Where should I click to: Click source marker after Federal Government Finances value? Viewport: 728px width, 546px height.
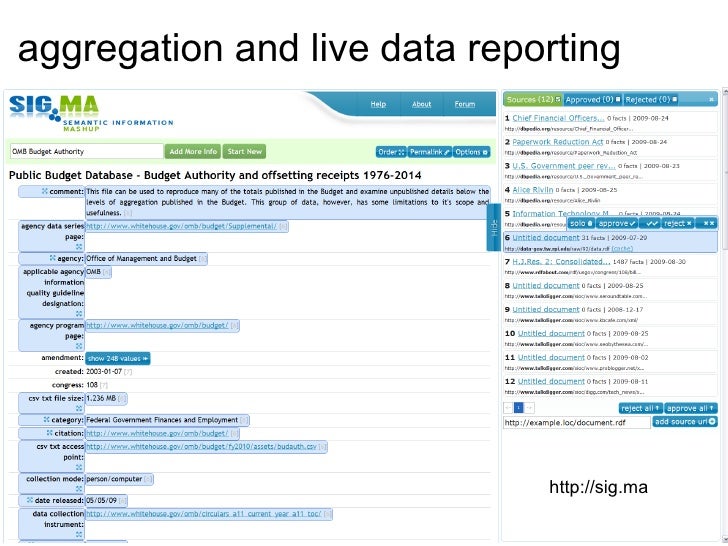coord(244,420)
